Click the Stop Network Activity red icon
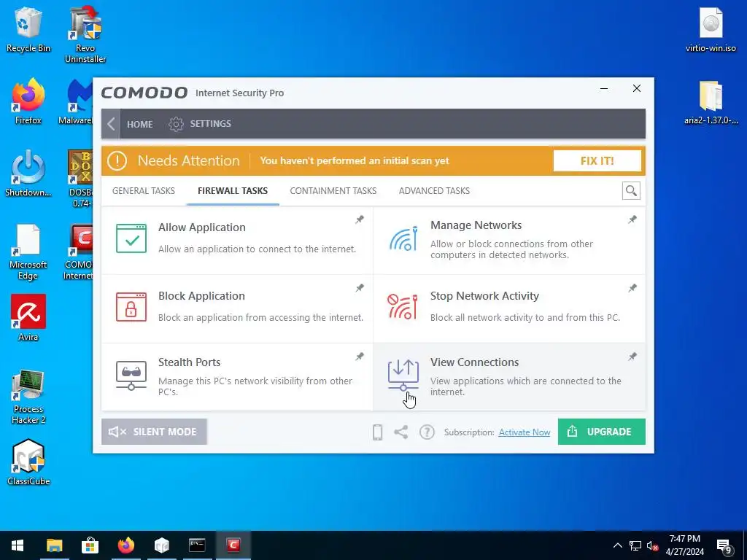Image resolution: width=747 pixels, height=560 pixels. click(x=403, y=307)
